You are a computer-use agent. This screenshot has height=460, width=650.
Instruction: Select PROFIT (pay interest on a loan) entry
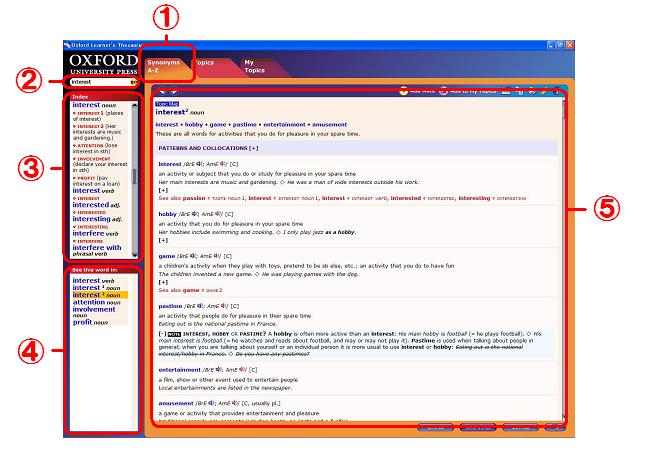click(97, 181)
